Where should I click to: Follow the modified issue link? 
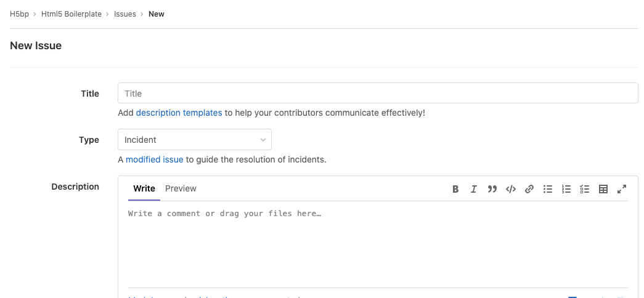tap(154, 159)
